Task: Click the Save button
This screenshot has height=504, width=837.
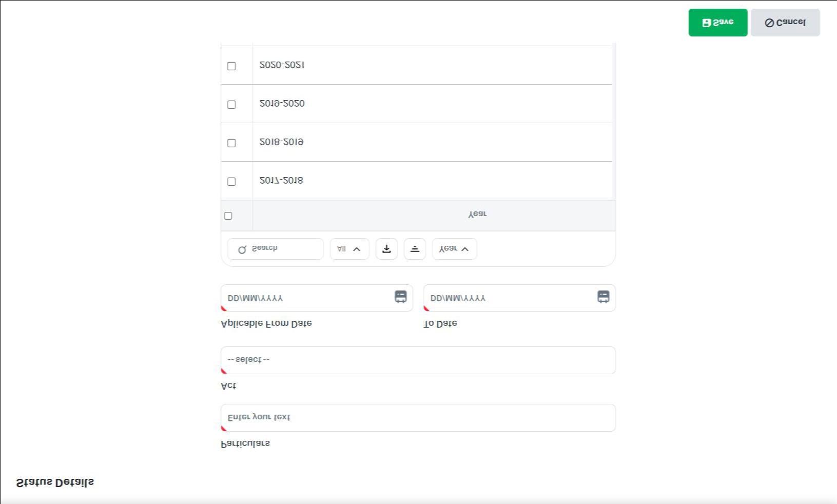Action: [717, 23]
